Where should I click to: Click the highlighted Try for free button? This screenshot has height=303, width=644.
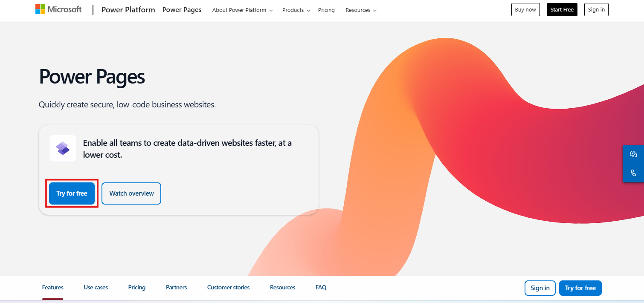[x=72, y=193]
